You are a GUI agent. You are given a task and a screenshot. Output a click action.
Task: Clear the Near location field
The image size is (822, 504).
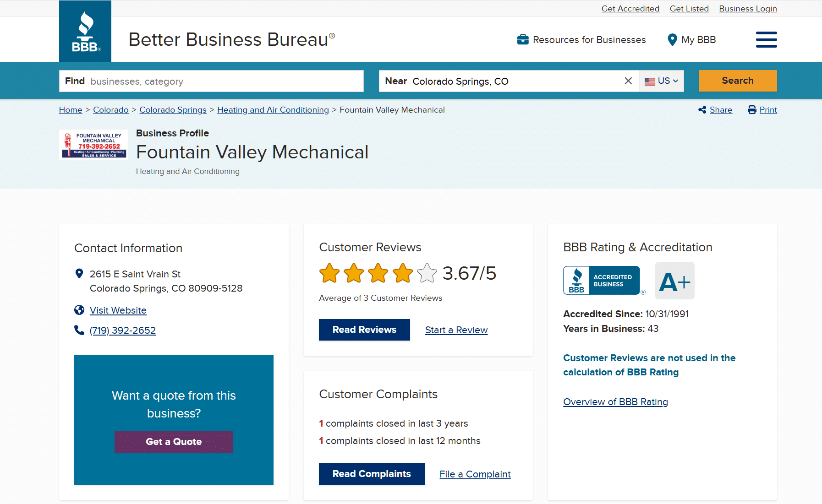click(x=628, y=81)
